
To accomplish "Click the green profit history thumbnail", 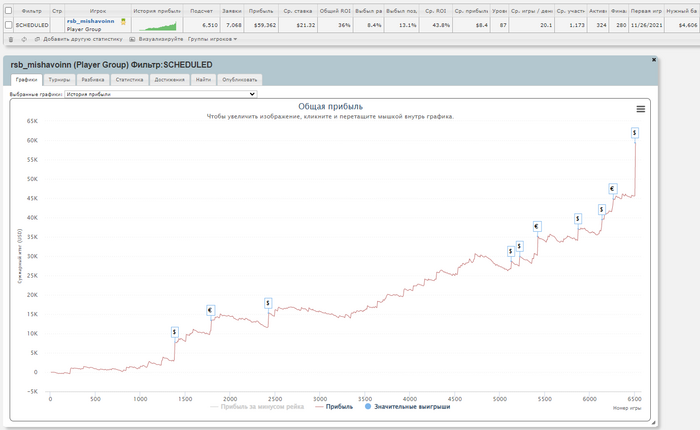I will click(158, 25).
